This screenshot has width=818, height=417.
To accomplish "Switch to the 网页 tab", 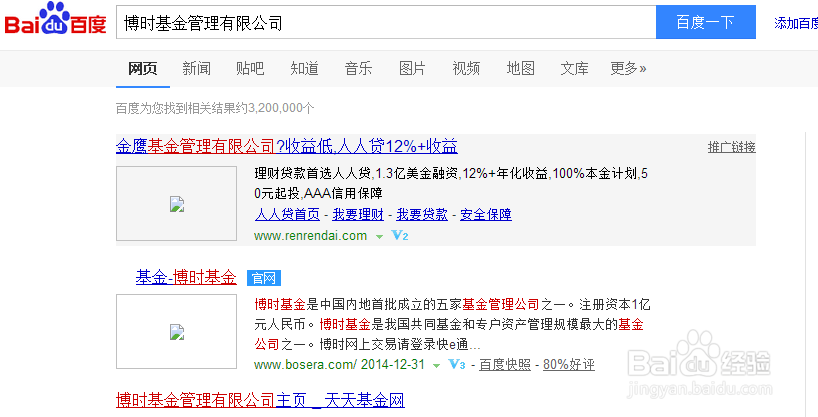I will tap(142, 68).
